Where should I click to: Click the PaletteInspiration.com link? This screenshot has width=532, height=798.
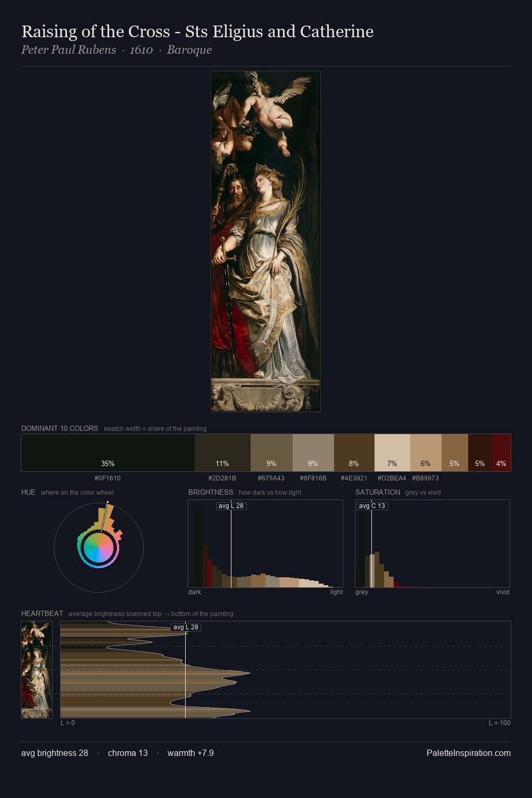pyautogui.click(x=469, y=753)
